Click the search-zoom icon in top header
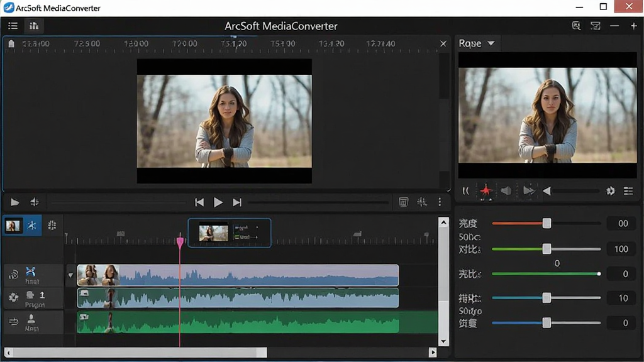 point(576,26)
